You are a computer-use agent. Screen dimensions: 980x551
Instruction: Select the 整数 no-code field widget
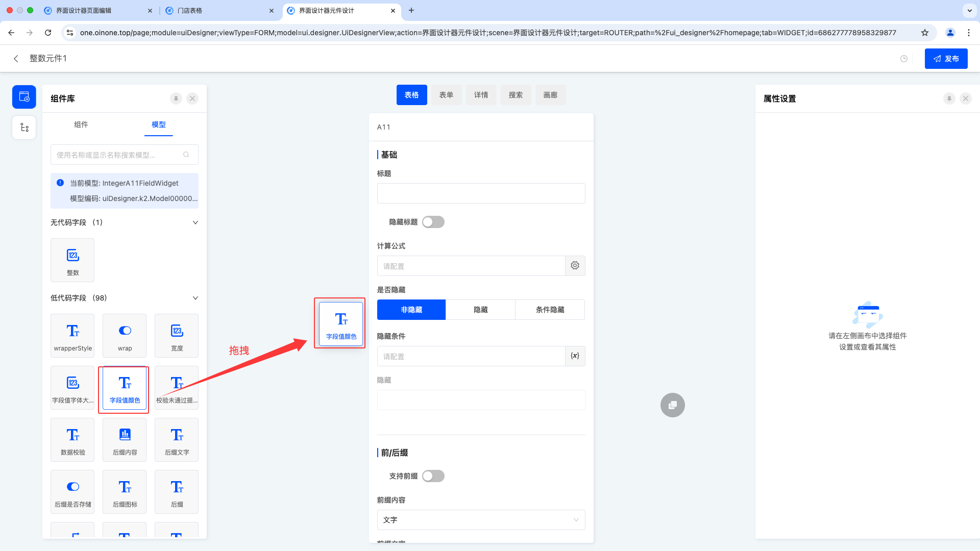tap(72, 260)
